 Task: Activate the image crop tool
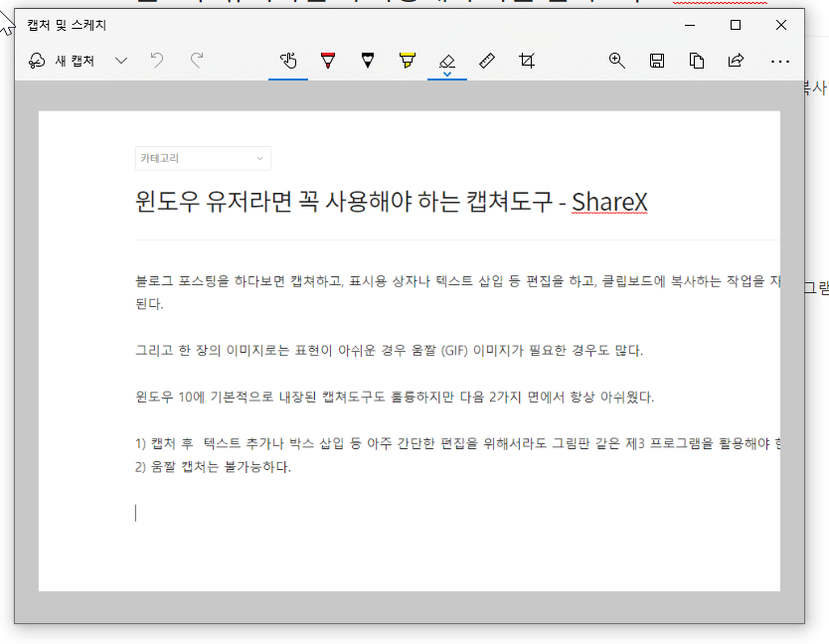tap(527, 61)
